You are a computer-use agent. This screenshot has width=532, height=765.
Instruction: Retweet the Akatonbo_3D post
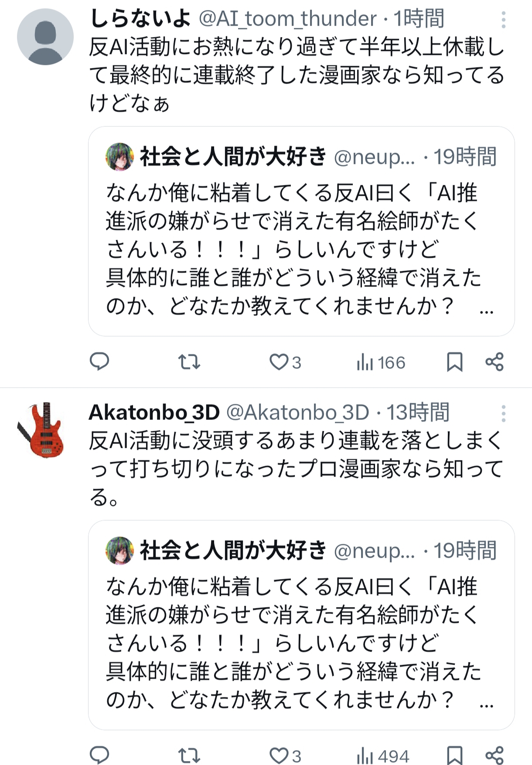pos(189,755)
